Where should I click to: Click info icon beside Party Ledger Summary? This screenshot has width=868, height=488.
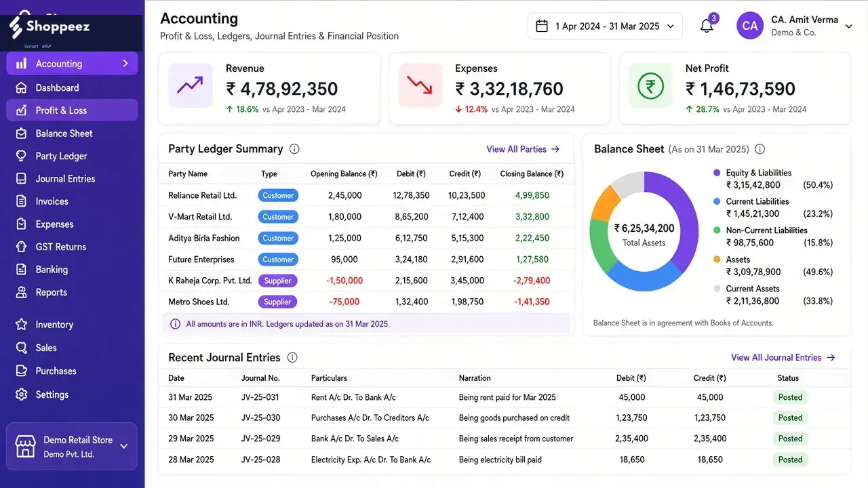point(294,149)
